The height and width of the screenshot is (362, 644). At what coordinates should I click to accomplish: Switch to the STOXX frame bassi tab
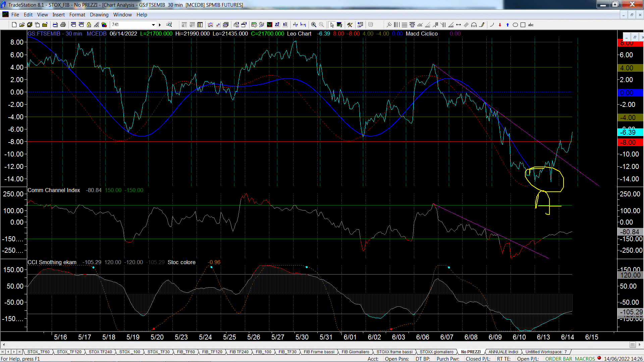394,352
